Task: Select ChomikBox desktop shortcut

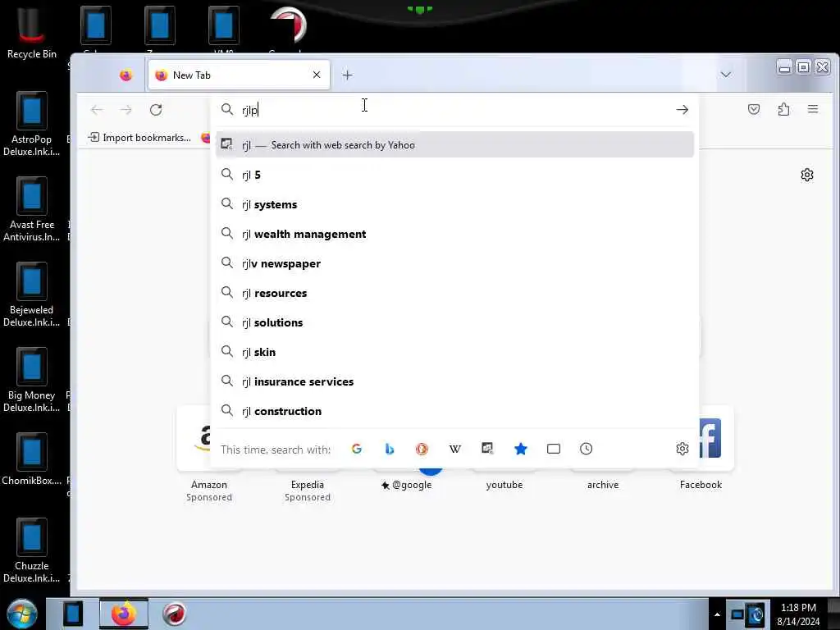Action: [32, 459]
